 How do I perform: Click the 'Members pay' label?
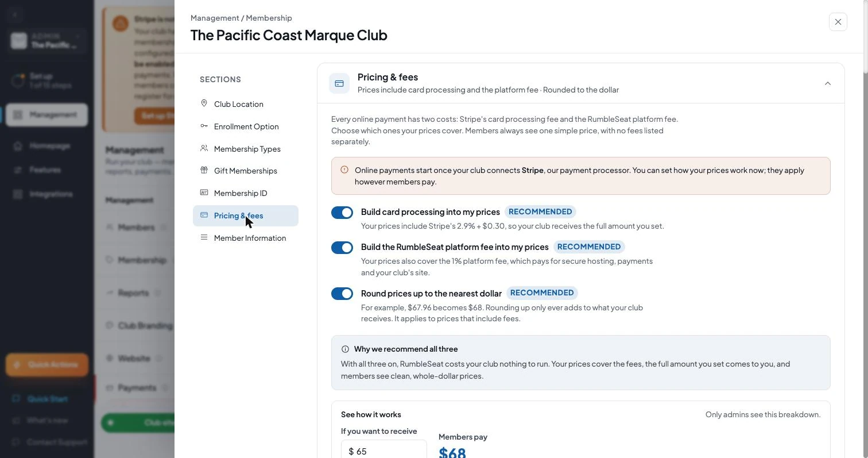click(x=463, y=437)
